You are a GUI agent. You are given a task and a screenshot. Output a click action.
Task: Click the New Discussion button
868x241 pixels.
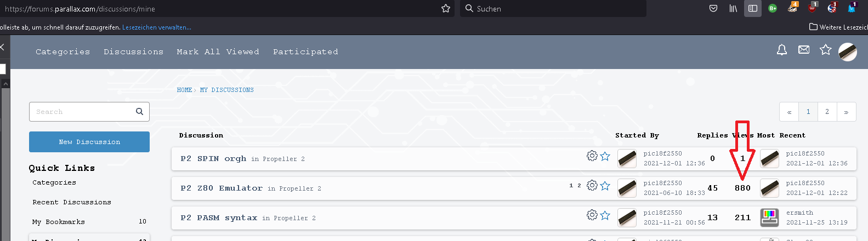coord(89,142)
